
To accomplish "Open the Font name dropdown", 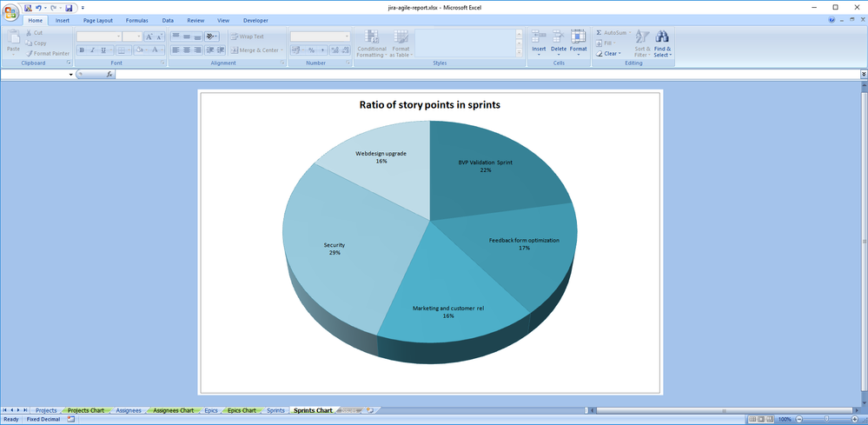I will coord(118,37).
